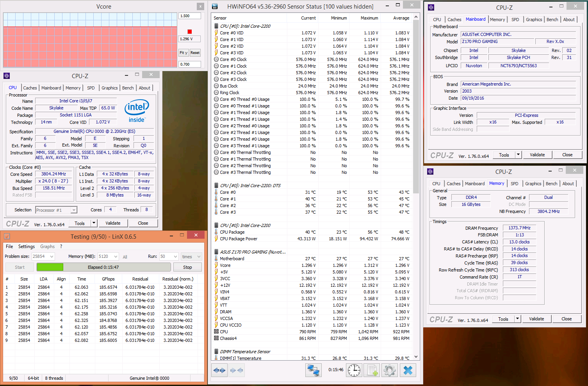Screen dimensions: 588x386
Task: Click the clock icon beside Ring Clock row
Action: click(x=216, y=93)
